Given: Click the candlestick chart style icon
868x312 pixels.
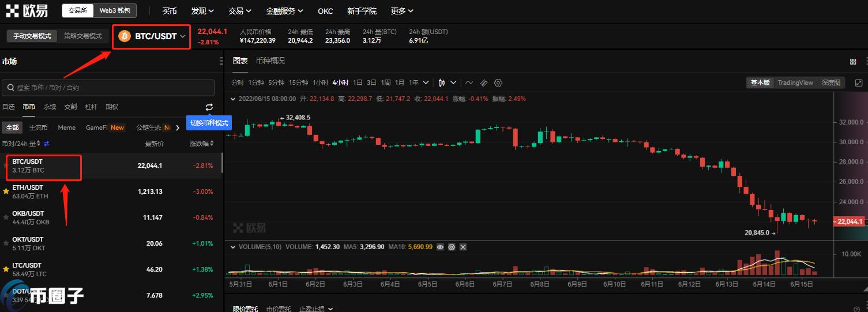Looking at the screenshot, I should [442, 82].
